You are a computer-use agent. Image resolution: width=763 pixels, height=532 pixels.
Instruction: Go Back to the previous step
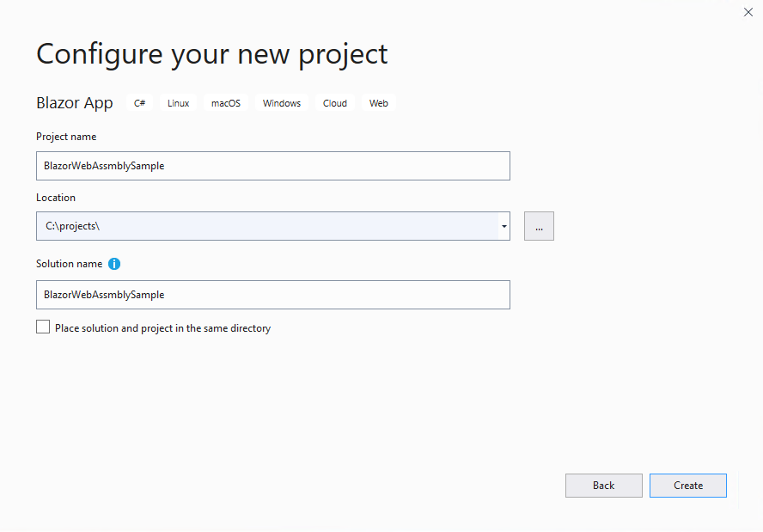click(x=603, y=486)
